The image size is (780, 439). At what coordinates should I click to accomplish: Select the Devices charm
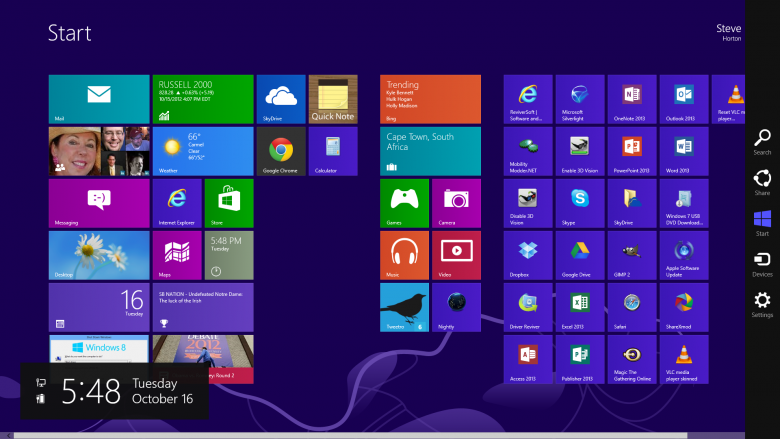click(x=762, y=263)
